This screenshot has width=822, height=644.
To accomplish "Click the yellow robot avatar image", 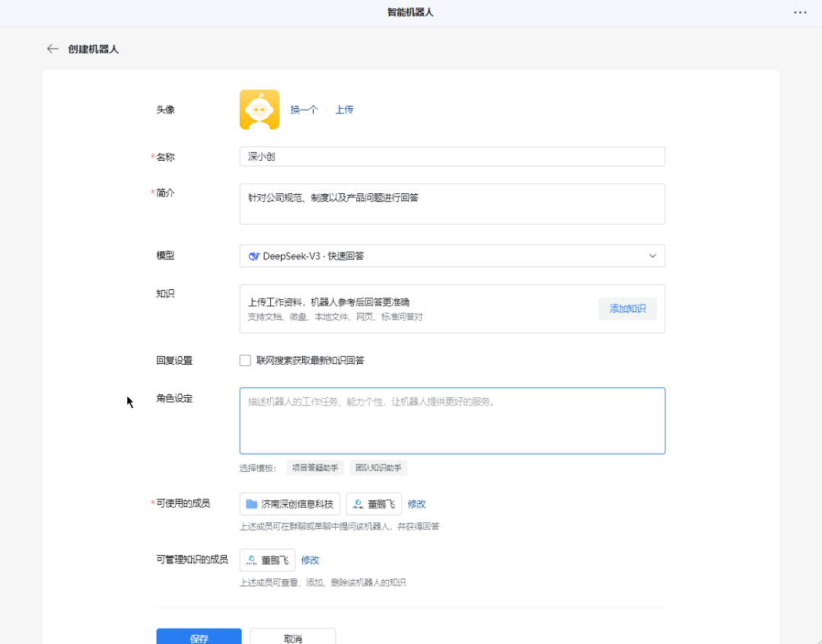I will [259, 110].
